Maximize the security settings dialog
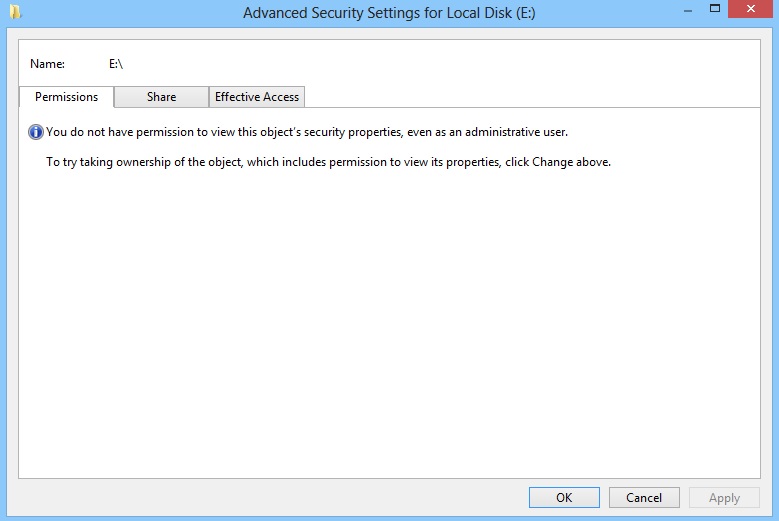 point(714,9)
